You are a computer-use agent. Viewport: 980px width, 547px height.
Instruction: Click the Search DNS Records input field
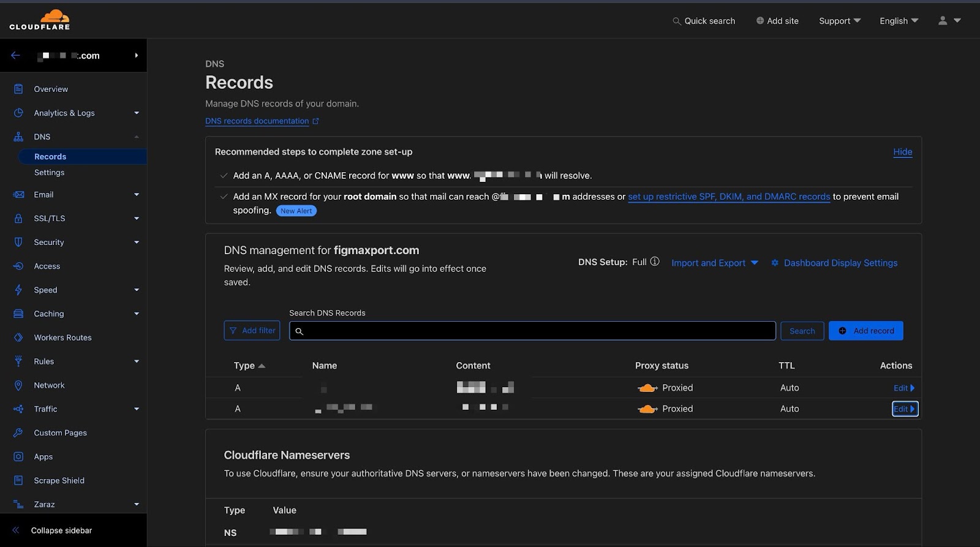click(532, 331)
